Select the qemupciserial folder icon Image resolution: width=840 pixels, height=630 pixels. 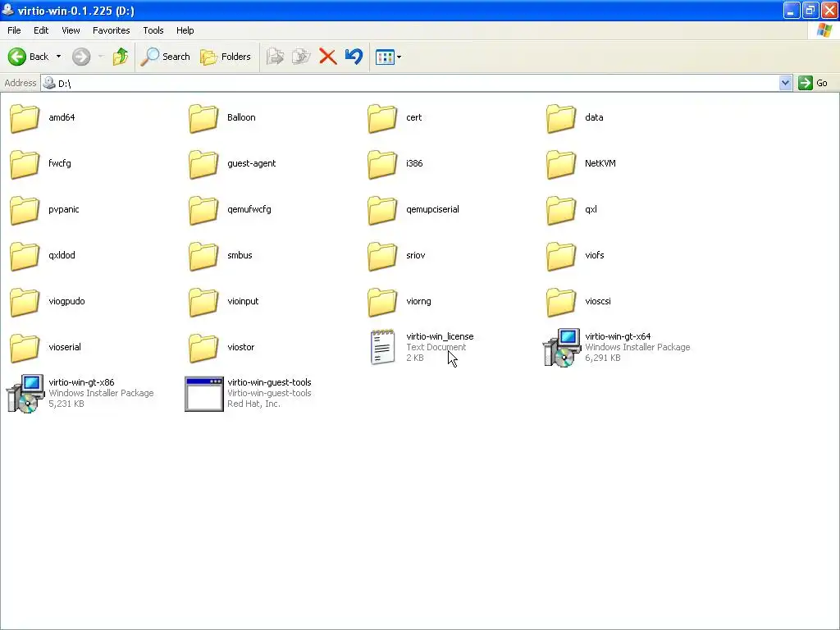coord(382,210)
